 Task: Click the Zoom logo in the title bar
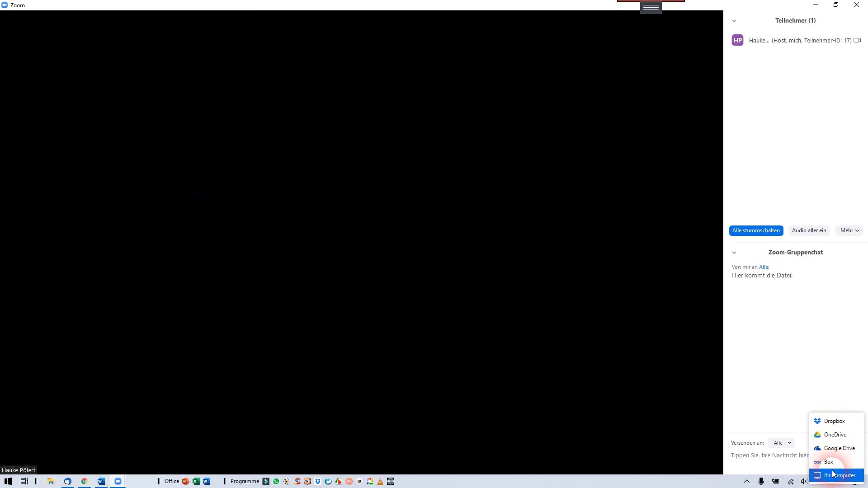(5, 5)
